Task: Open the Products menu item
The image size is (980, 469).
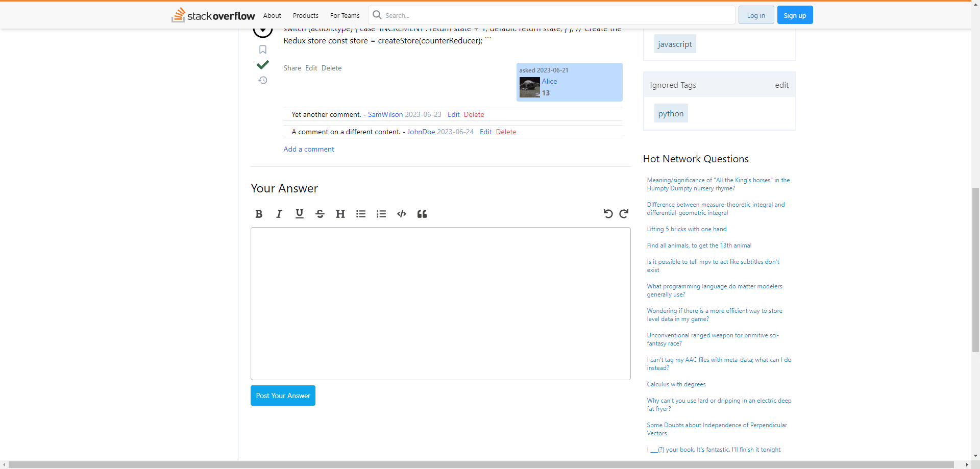Action: (x=306, y=15)
